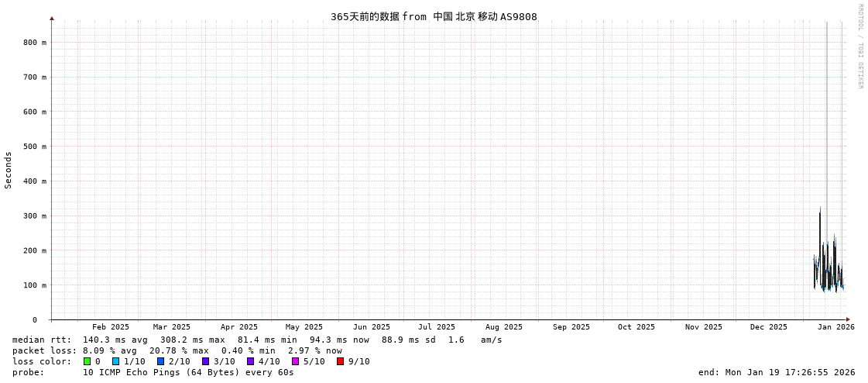Click the green 0 loss color swatch
This screenshot has height=383, width=868.
[87, 361]
